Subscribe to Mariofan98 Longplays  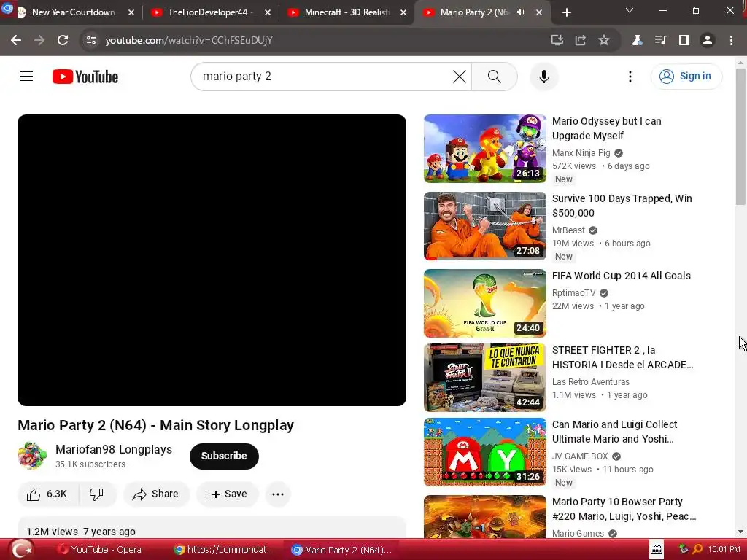224,456
